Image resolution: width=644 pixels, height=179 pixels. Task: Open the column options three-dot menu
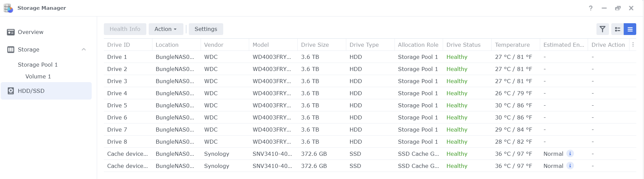[633, 45]
